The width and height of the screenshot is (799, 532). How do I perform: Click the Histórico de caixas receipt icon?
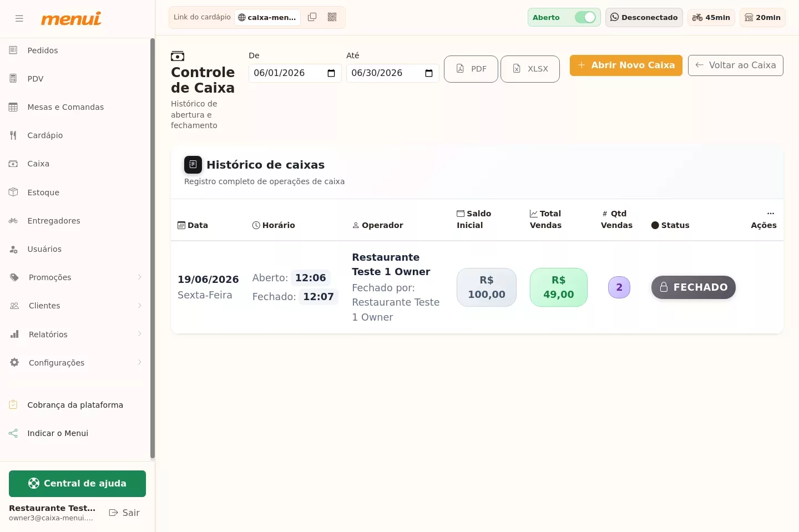coord(193,165)
